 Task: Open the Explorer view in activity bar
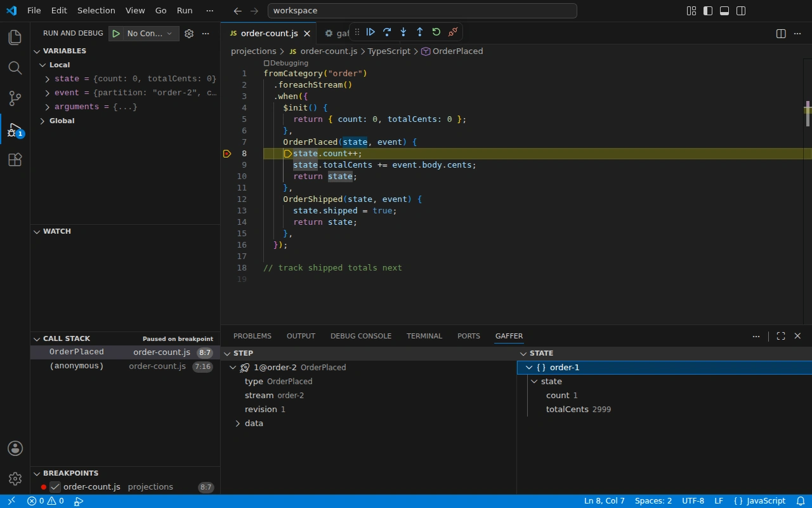pyautogui.click(x=15, y=37)
